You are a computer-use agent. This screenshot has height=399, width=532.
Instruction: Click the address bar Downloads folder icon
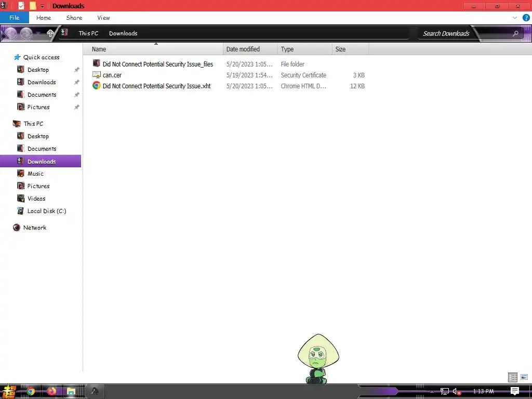(x=64, y=33)
